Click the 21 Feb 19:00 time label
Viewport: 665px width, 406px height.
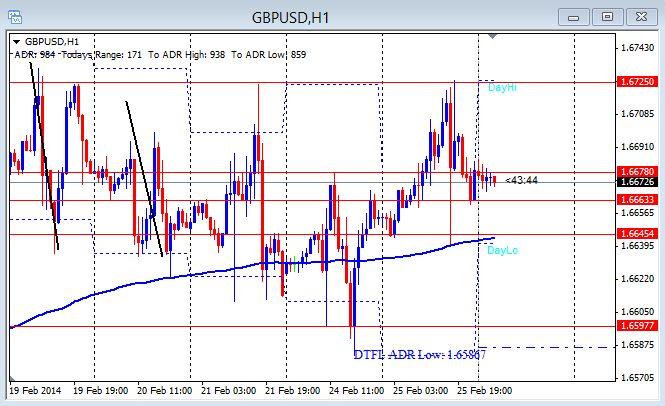point(292,390)
